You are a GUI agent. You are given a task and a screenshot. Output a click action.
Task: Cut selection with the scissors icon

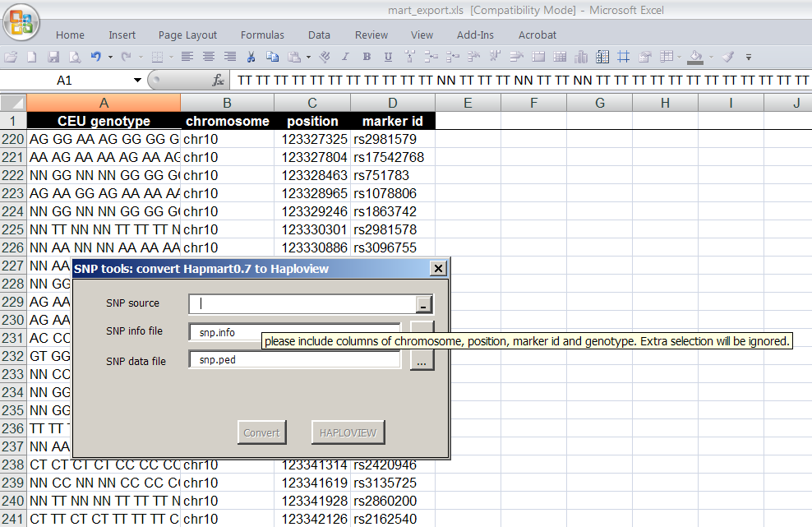(x=251, y=57)
